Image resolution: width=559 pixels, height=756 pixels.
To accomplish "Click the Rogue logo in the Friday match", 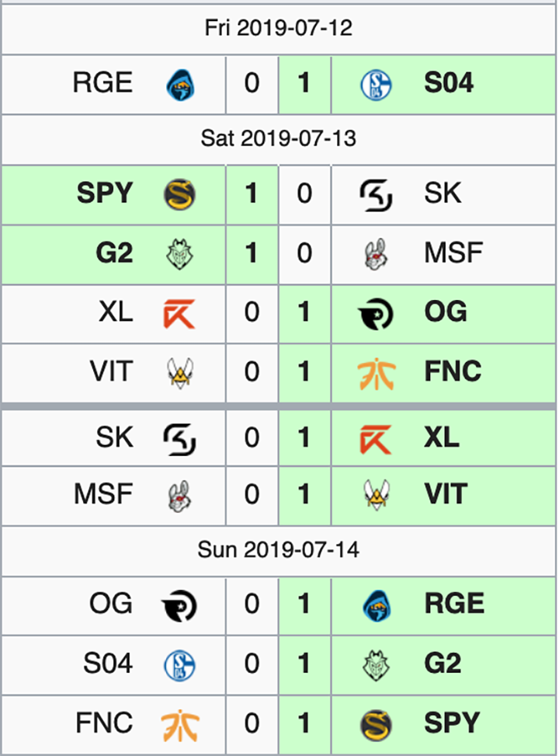I will 180,85.
